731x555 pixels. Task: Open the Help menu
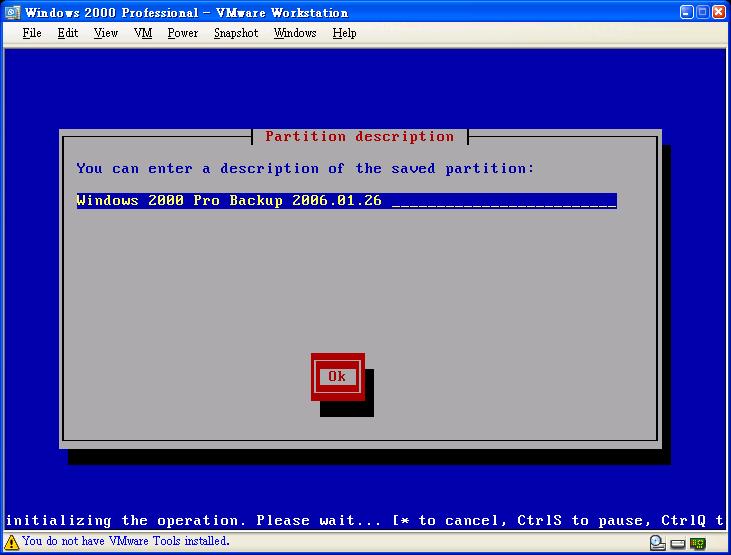click(x=345, y=33)
